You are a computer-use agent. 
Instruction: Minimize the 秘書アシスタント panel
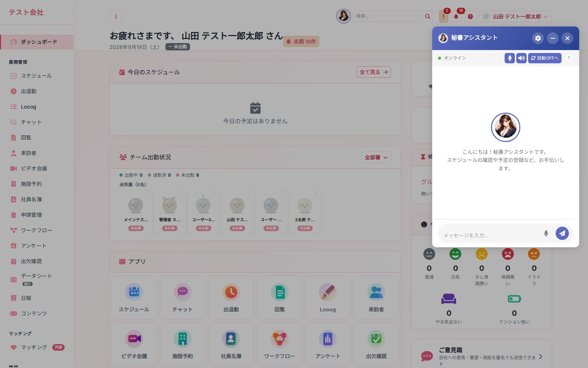tap(552, 38)
